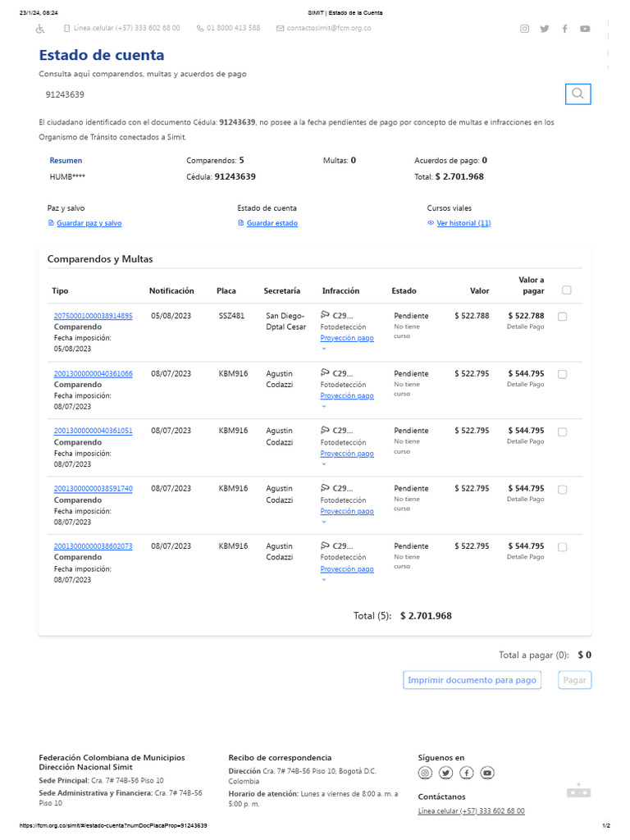Open comparendo link 20750001000038914895

click(94, 316)
